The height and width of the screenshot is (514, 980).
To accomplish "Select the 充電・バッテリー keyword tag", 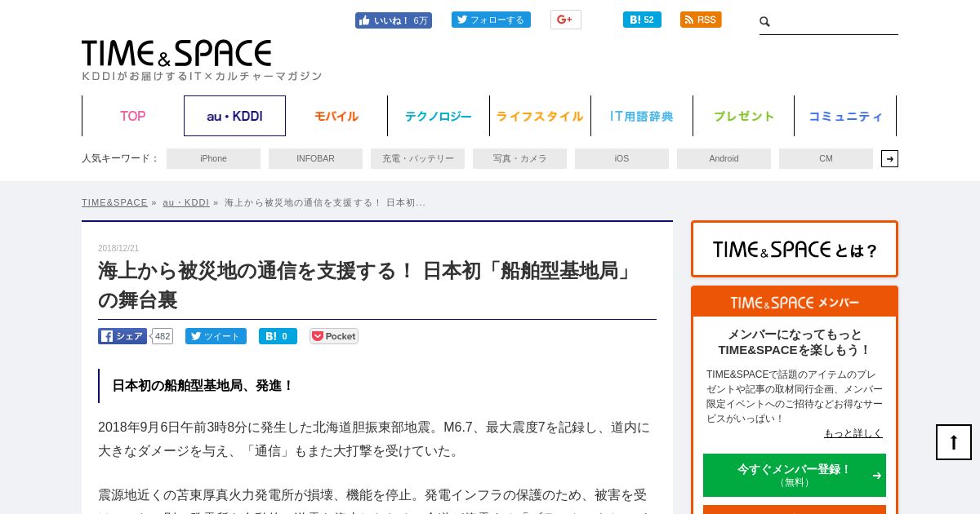I will 417,158.
